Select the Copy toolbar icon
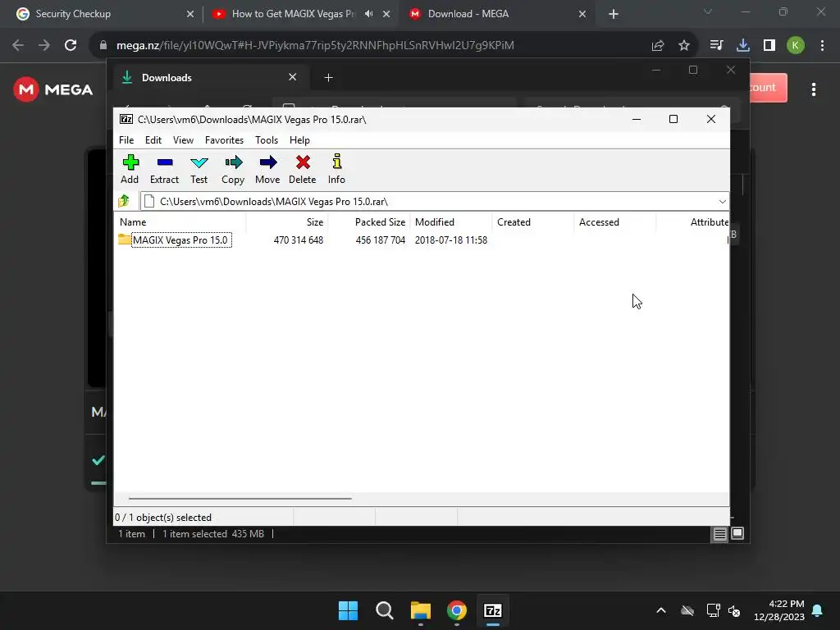This screenshot has width=840, height=630. pyautogui.click(x=233, y=169)
